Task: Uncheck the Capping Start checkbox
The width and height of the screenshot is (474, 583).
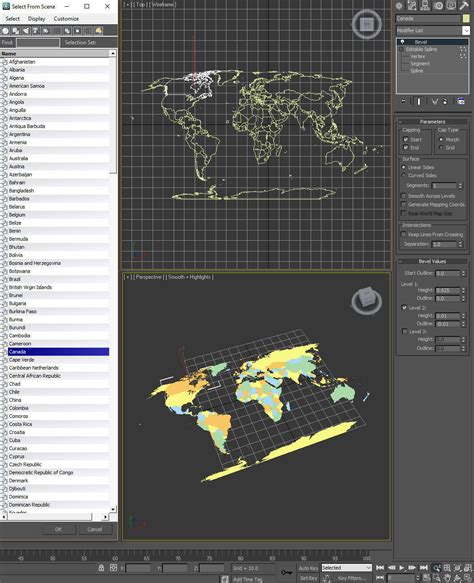Action: [x=406, y=139]
